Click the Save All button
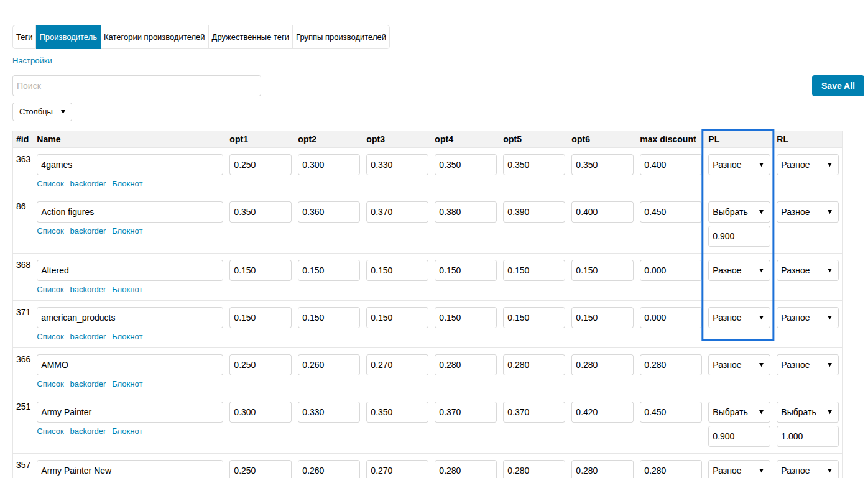Image resolution: width=868 pixels, height=478 pixels. click(838, 86)
